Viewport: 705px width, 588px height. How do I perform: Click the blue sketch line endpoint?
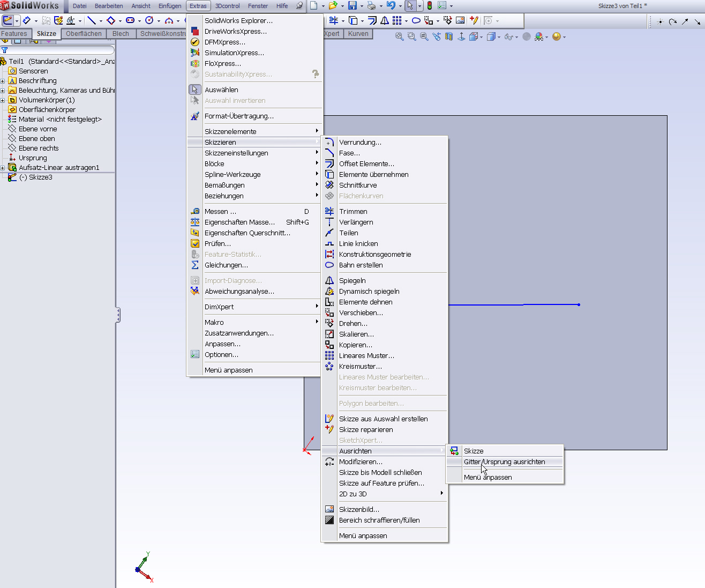point(579,304)
